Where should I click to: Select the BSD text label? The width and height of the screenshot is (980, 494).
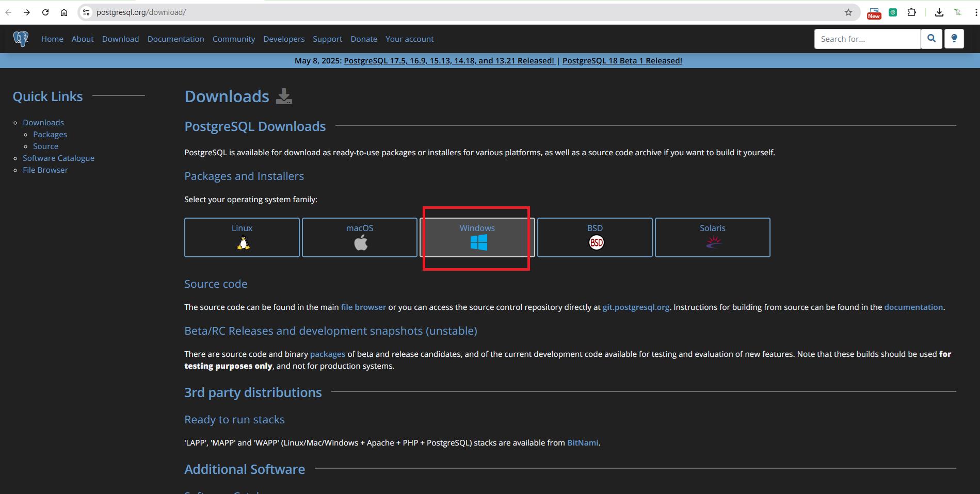[595, 228]
